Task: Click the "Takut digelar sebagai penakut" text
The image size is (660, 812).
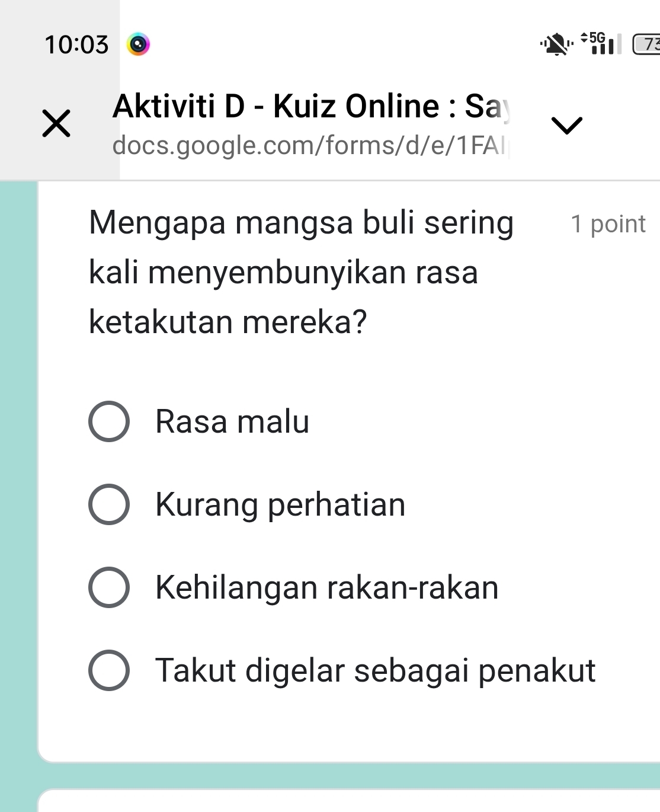Action: pyautogui.click(x=375, y=671)
